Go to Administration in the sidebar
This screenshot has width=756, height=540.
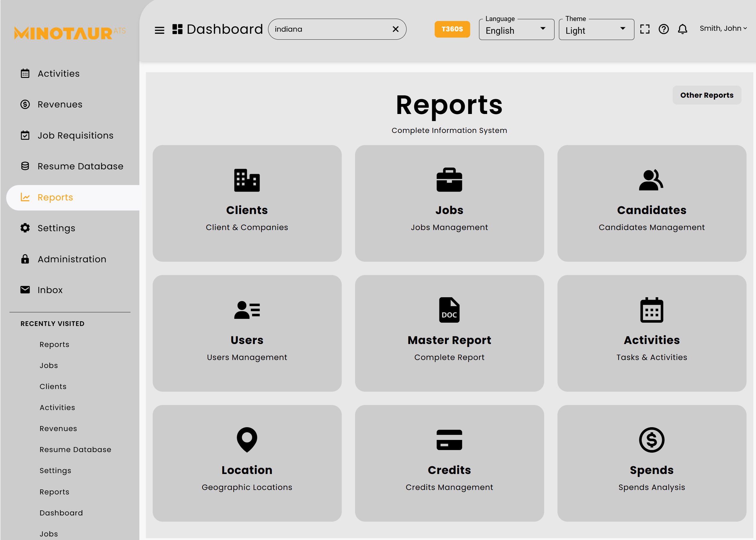72,259
